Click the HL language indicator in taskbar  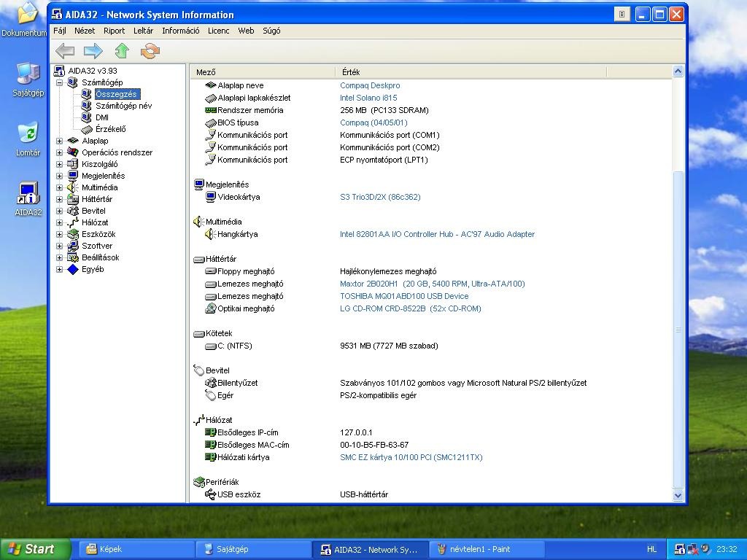coord(651,549)
